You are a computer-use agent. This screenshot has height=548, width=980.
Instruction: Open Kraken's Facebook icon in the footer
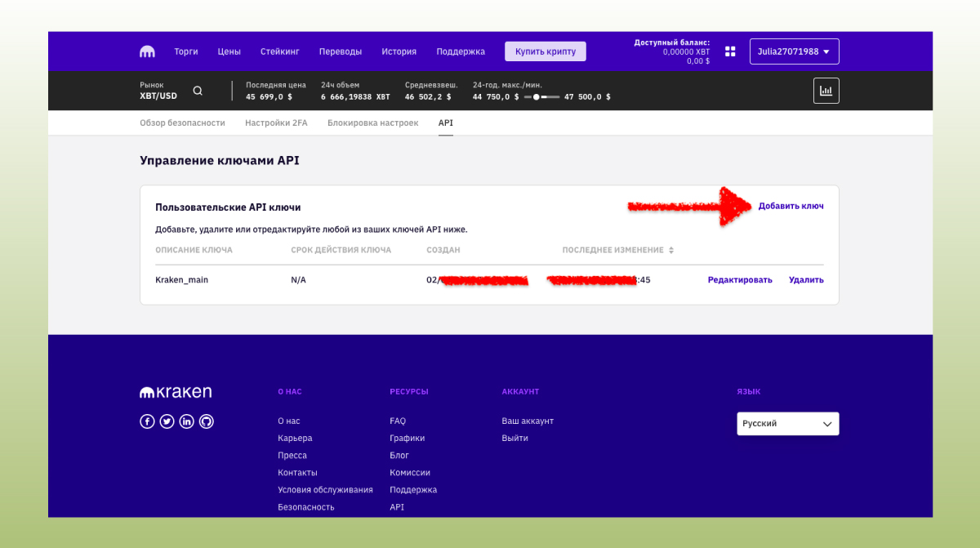(x=147, y=421)
